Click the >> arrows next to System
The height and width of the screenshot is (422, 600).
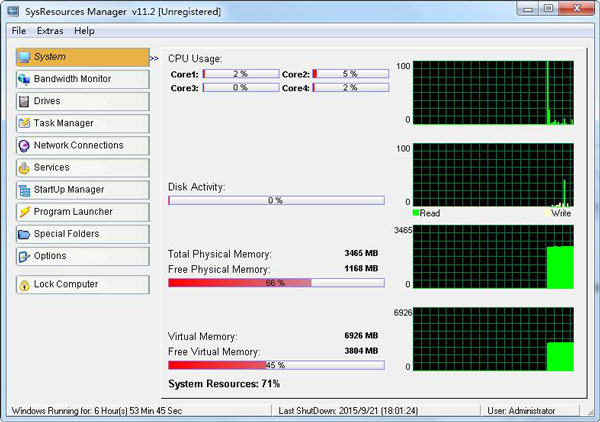[154, 59]
